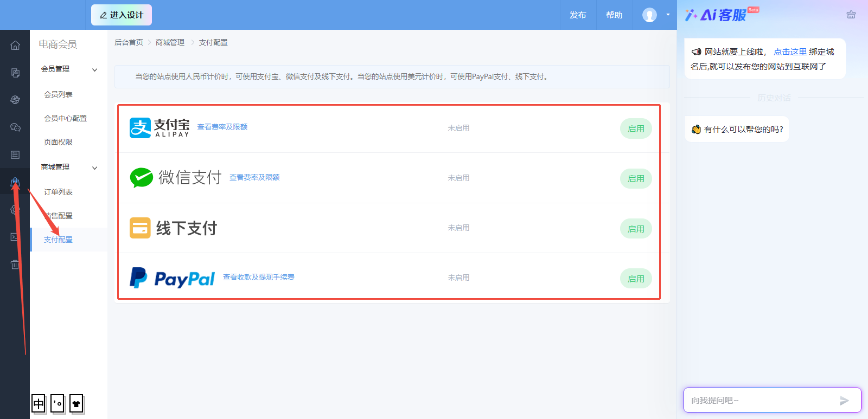Viewport: 868px width, 419px height.
Task: Open the account dropdown arrow
Action: [668, 15]
